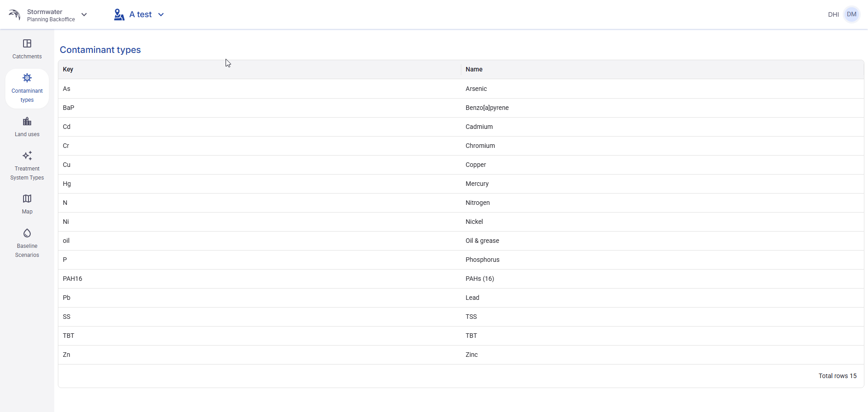Select the Cadmium name cell

click(662, 127)
